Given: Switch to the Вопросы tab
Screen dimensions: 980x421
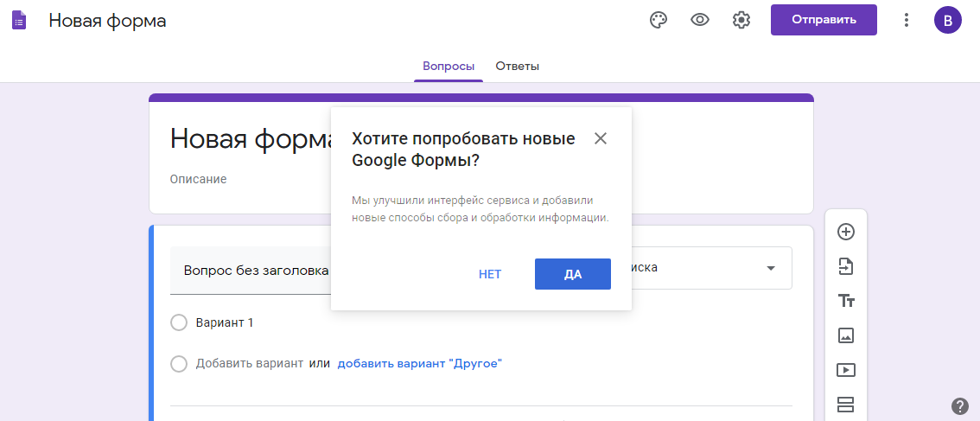Looking at the screenshot, I should click(449, 67).
